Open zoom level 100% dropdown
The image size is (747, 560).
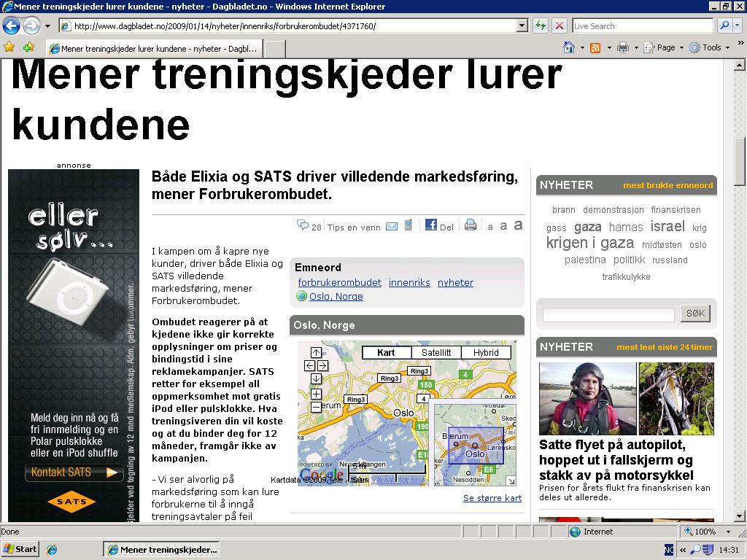[729, 532]
